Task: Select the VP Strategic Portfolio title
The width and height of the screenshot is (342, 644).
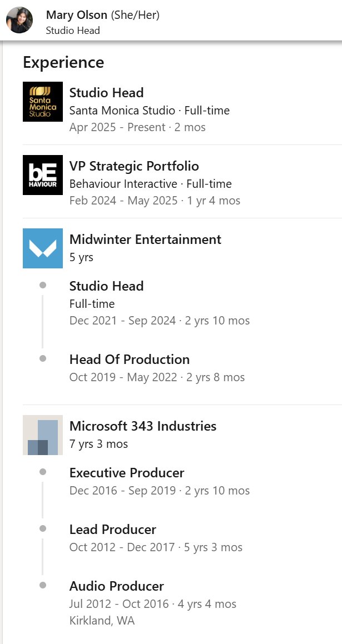Action: coord(133,166)
